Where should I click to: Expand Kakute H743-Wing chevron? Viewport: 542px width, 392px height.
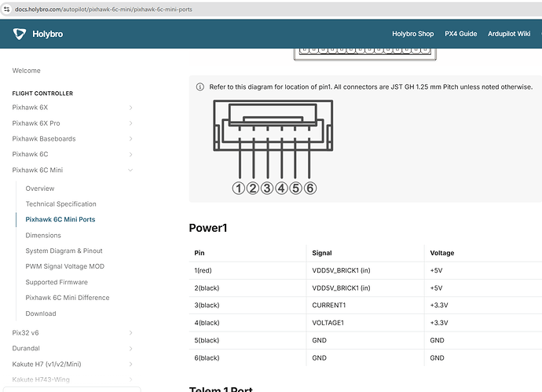tap(130, 379)
